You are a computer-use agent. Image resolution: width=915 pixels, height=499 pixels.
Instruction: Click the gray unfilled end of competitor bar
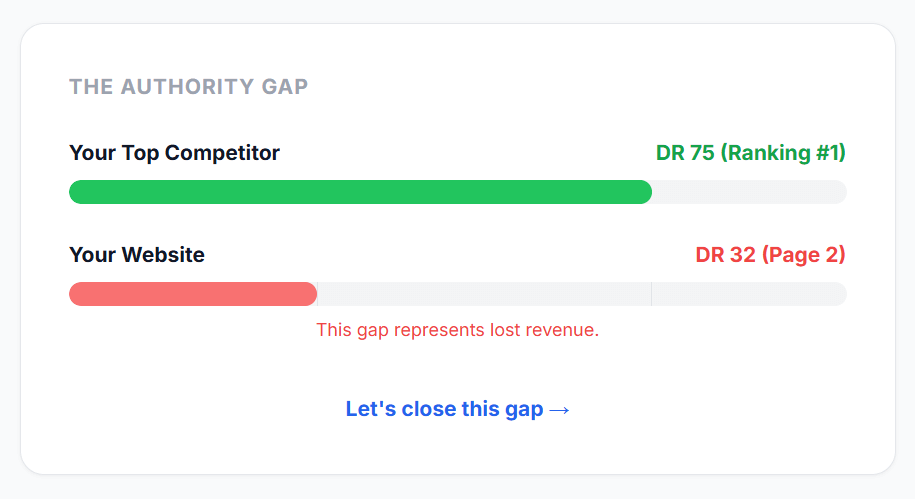(x=750, y=192)
